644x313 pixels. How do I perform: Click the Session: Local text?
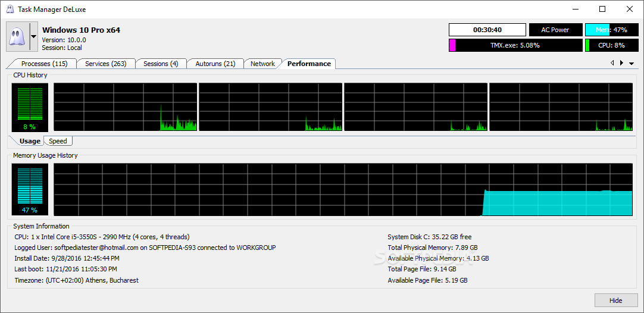click(62, 48)
